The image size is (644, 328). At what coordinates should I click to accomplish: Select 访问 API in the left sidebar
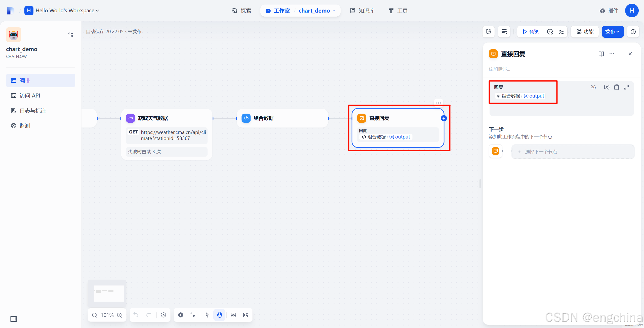[30, 96]
